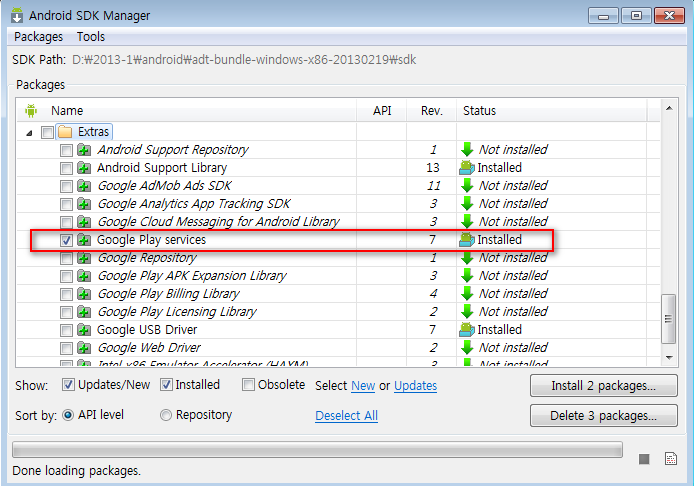Check the Android Support Repository checkbox
The width and height of the screenshot is (694, 486).
66,150
